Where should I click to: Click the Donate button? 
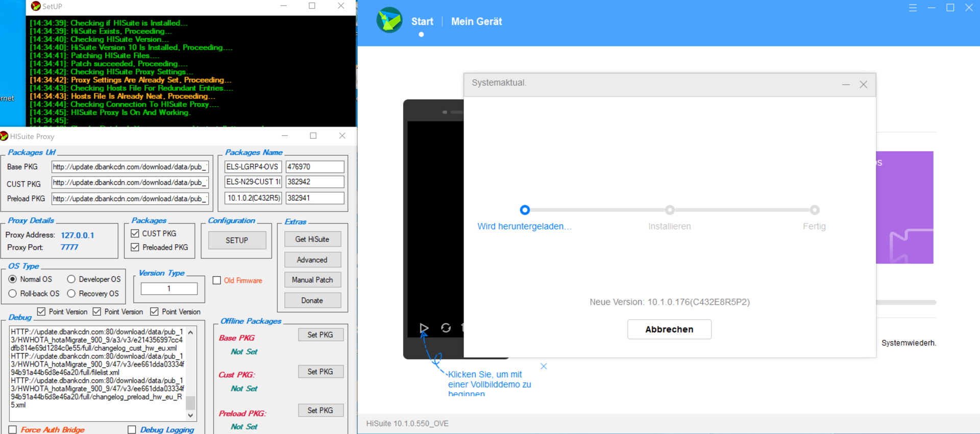coord(312,300)
